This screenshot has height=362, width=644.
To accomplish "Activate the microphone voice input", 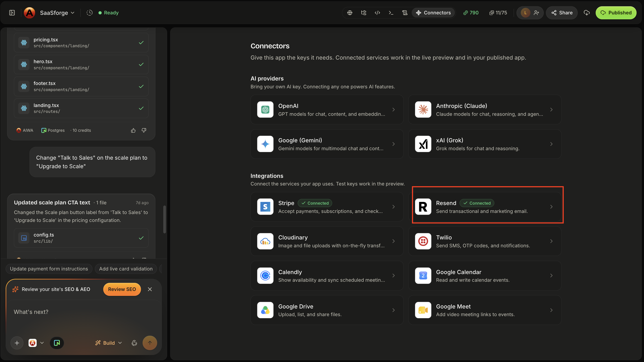I will 134,343.
